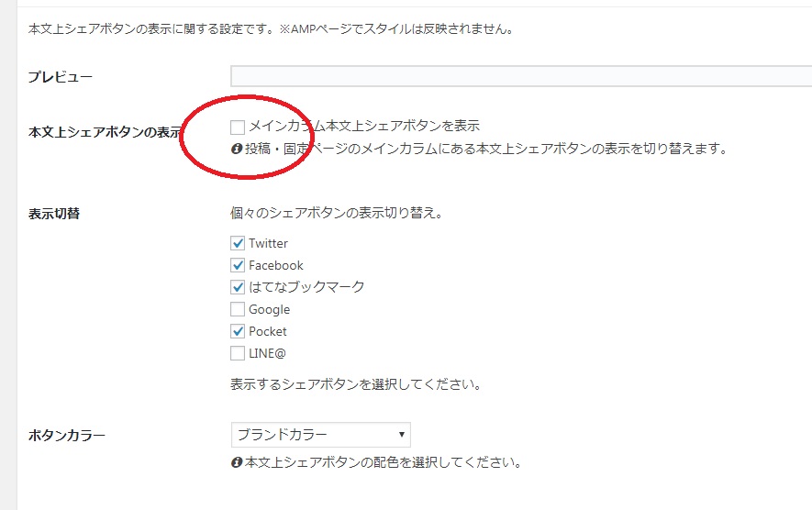Untick the Pocket share button checkbox
Screen dimensions: 812x510
238,332
